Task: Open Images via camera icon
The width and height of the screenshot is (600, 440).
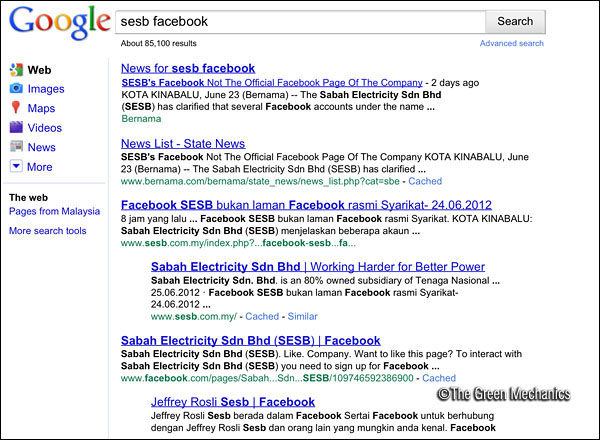Action: [16, 88]
